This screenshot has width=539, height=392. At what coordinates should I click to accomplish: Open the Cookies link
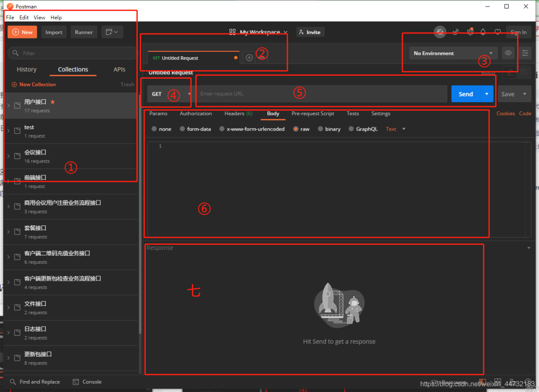tap(505, 113)
